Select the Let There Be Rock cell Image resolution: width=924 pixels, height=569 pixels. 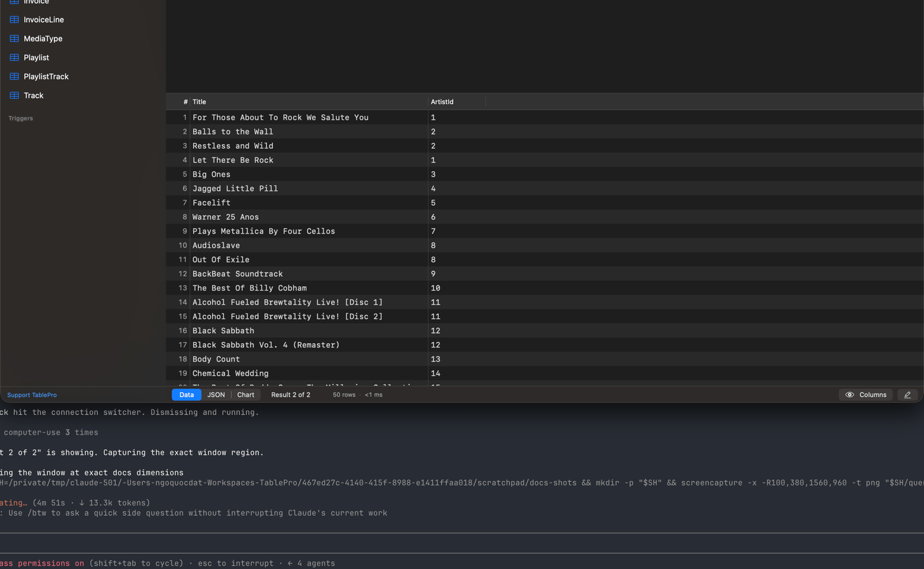tap(309, 160)
